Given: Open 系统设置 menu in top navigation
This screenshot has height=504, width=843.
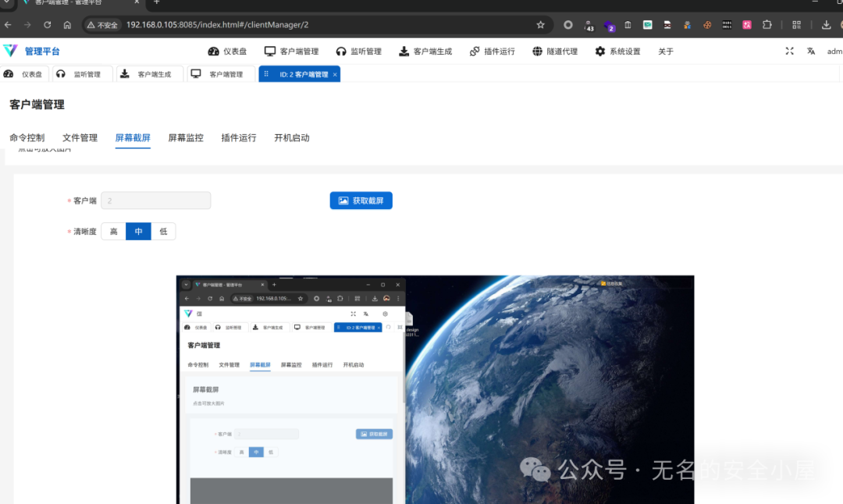Looking at the screenshot, I should click(617, 51).
